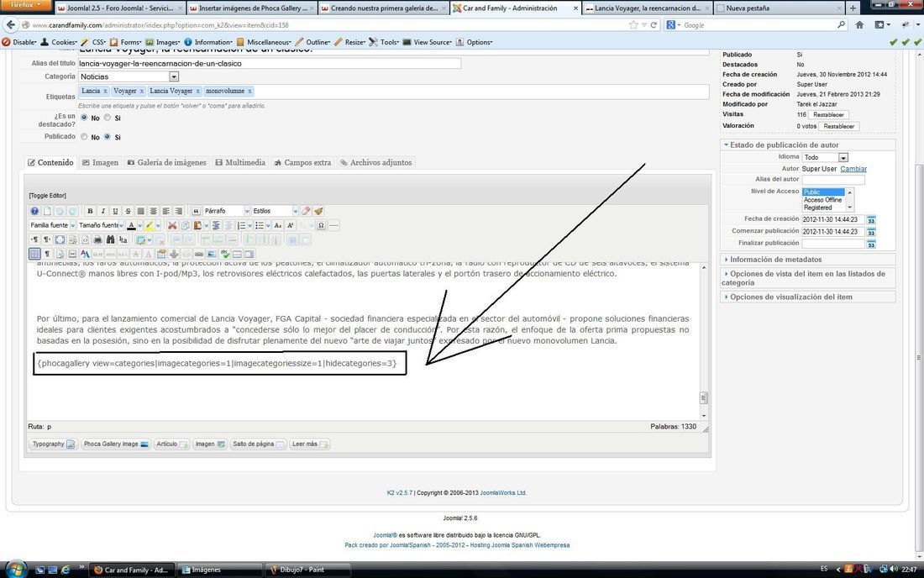Viewport: 924px width, 578px height.
Task: Toggle the visual aid grid button
Action: [34, 254]
